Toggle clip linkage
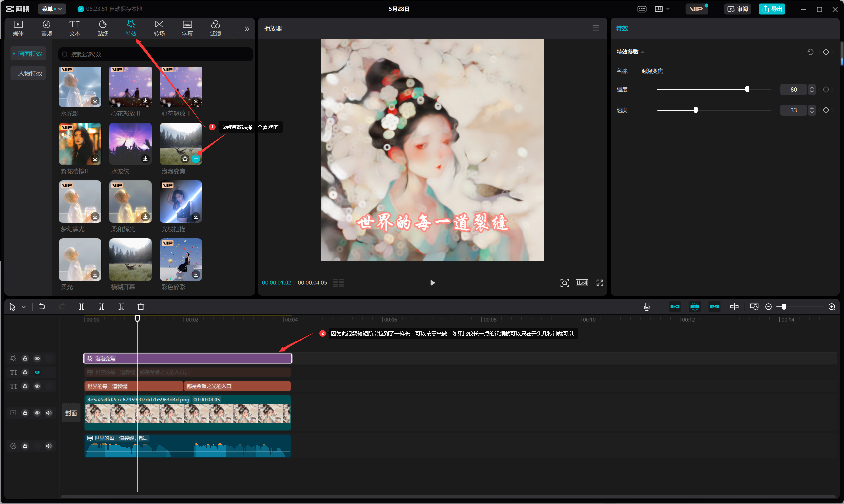Image resolution: width=844 pixels, height=504 pixels. 714,306
